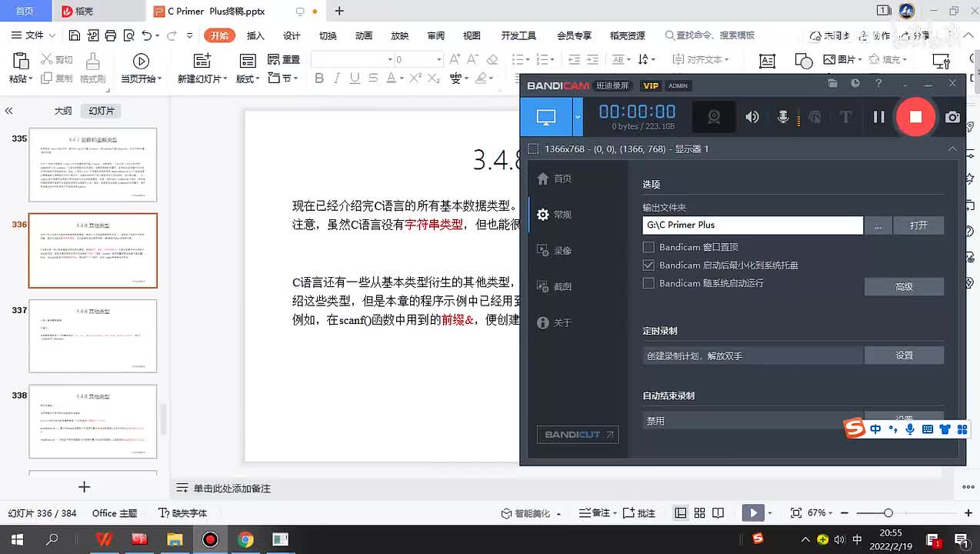Viewport: 980px width, 554px height.
Task: Open the font size dropdown
Action: [x=439, y=59]
